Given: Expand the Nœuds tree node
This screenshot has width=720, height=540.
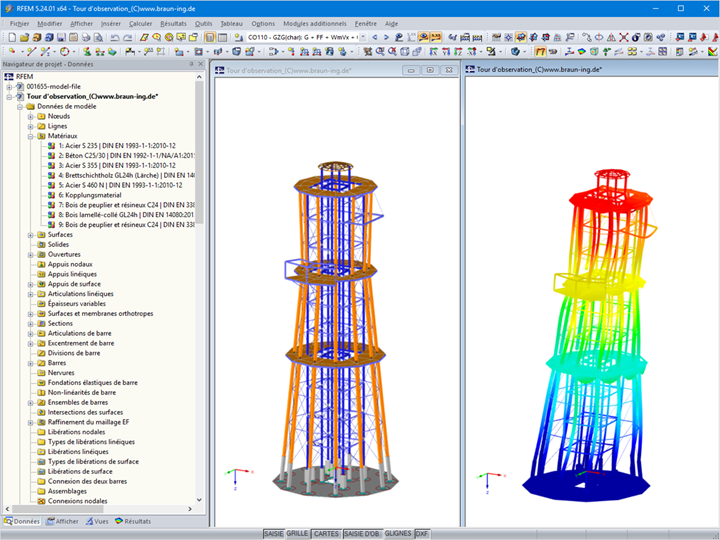Looking at the screenshot, I should coord(31,116).
